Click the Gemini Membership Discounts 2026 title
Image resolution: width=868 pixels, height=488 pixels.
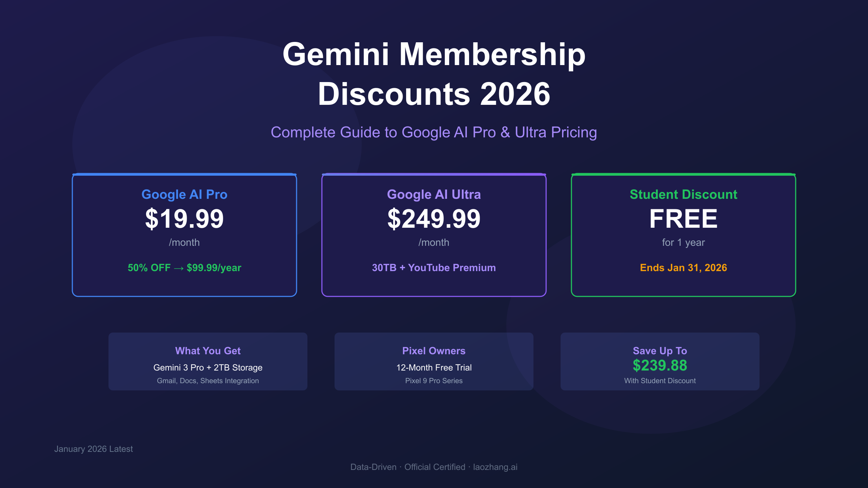tap(434, 74)
